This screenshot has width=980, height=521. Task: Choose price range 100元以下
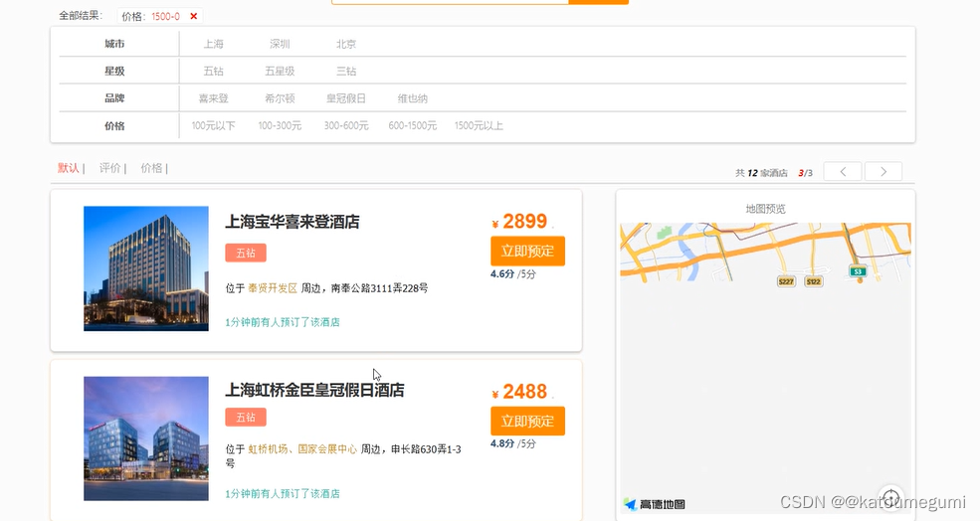[x=213, y=125]
